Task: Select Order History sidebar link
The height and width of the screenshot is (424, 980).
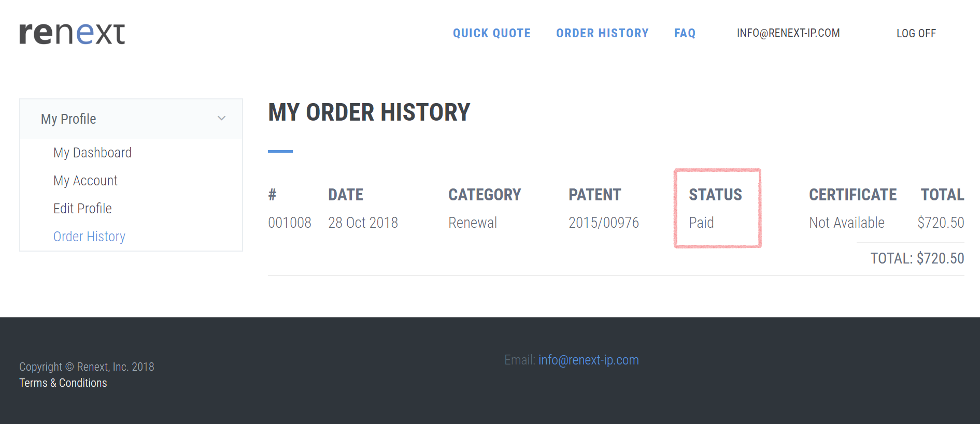Action: 89,237
